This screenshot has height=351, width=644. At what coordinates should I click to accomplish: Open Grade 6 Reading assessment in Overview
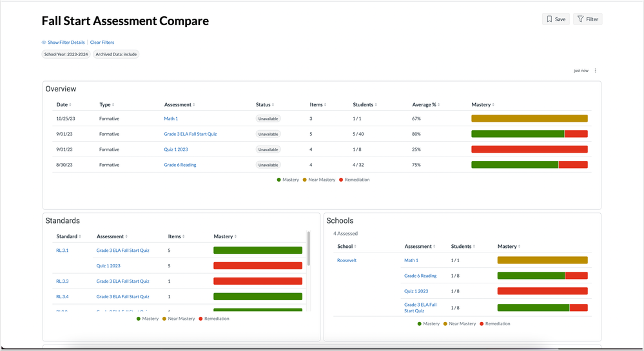coord(180,165)
